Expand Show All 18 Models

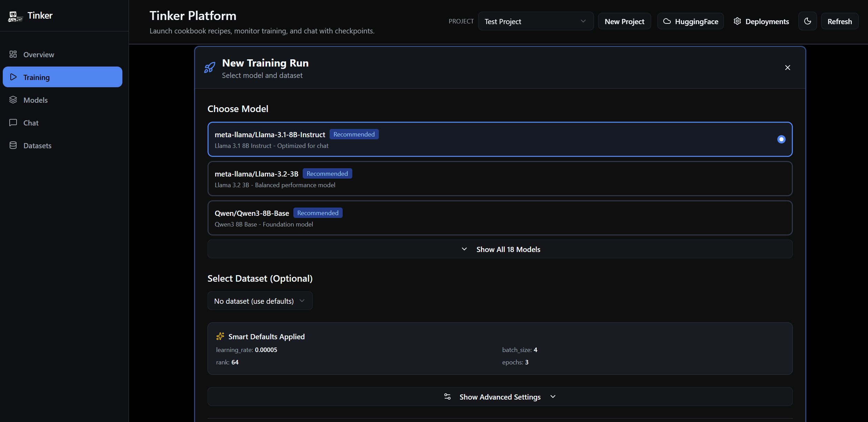tap(500, 249)
